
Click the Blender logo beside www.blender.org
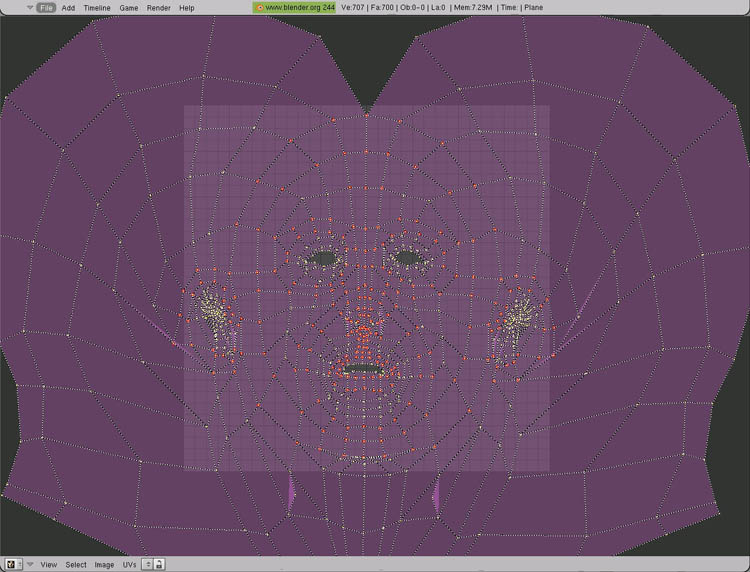pyautogui.click(x=260, y=7)
